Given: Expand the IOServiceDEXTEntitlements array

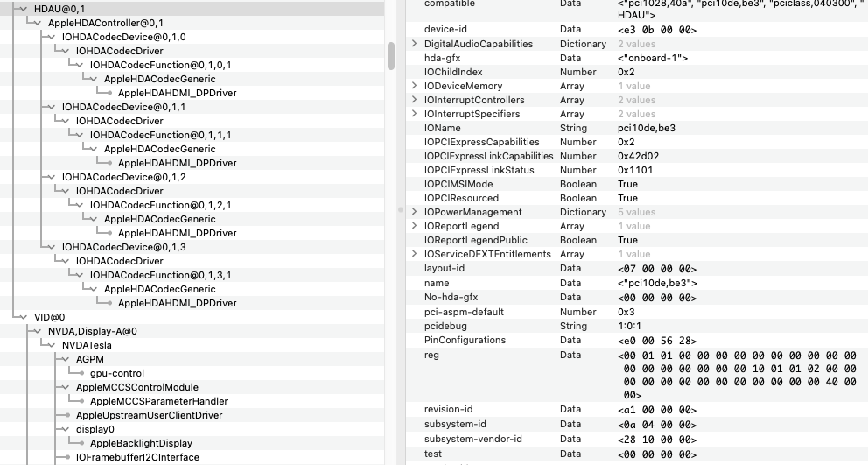Looking at the screenshot, I should click(x=414, y=254).
